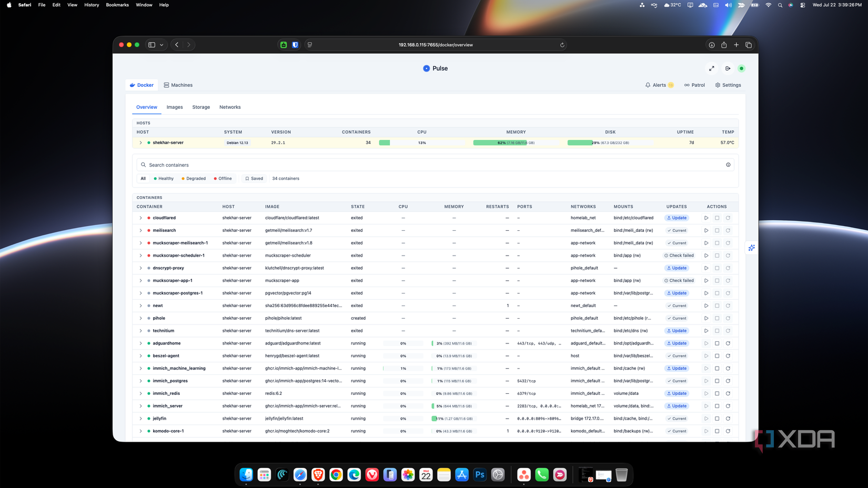Click the shekhar-server disk usage bar
The height and width of the screenshot is (488, 868).
point(610,143)
